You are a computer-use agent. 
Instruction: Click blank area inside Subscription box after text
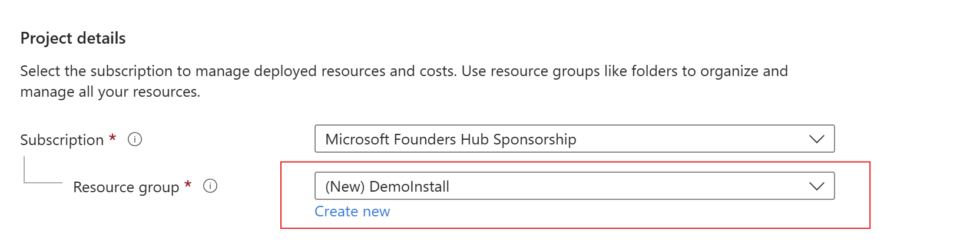(689, 139)
